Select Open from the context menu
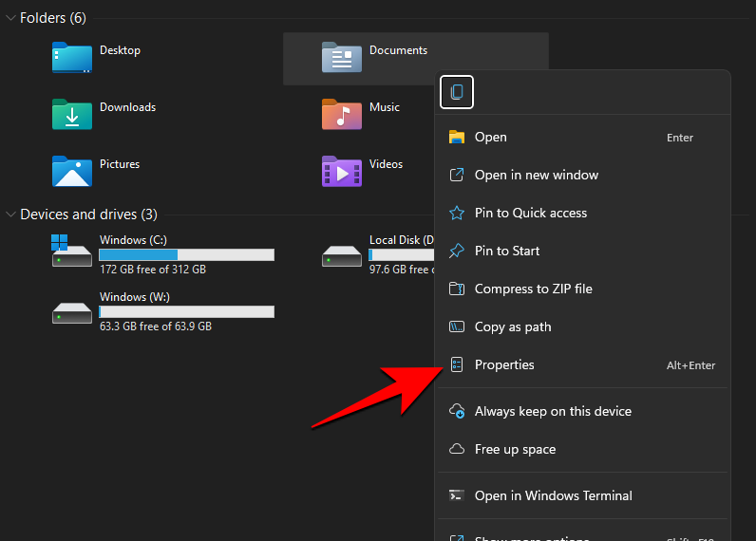756x541 pixels. click(582, 138)
